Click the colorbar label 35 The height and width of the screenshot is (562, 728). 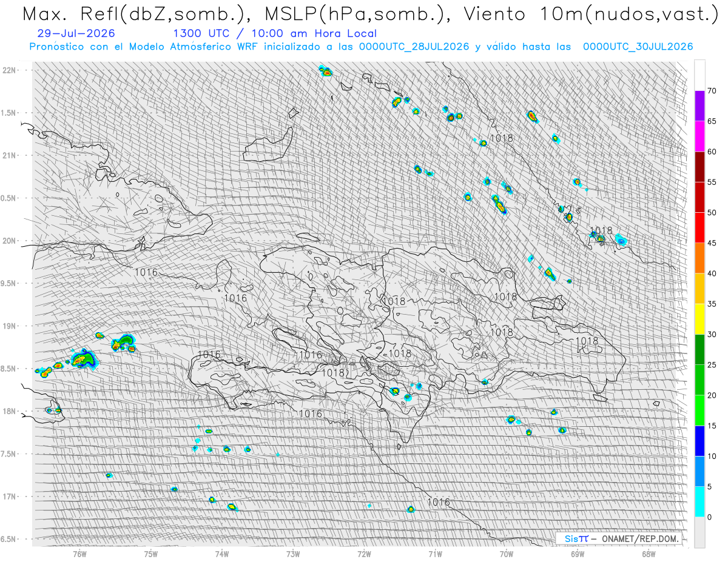tap(712, 304)
